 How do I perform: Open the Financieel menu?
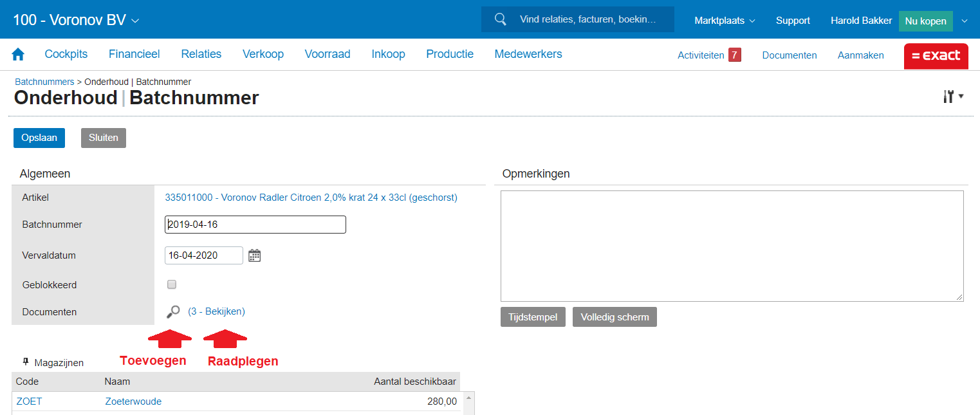tap(134, 55)
